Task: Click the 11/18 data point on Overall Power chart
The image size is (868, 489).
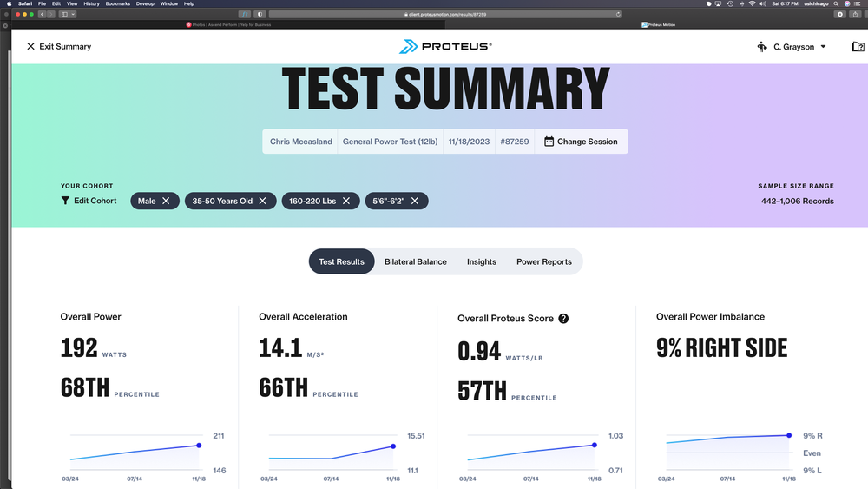Action: 199,446
